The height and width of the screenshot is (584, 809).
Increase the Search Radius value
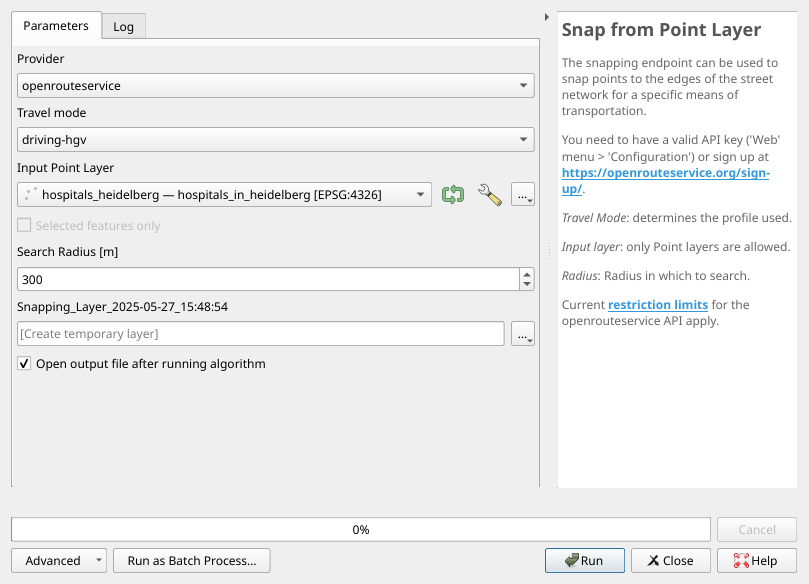(526, 274)
